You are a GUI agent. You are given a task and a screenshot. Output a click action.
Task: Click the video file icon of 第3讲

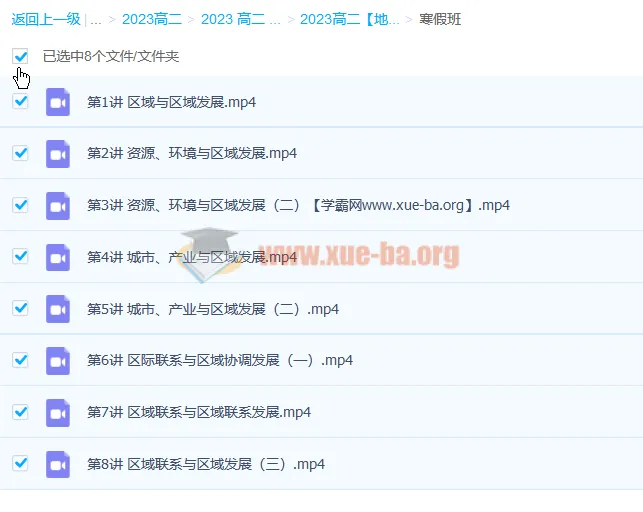pyautogui.click(x=58, y=206)
